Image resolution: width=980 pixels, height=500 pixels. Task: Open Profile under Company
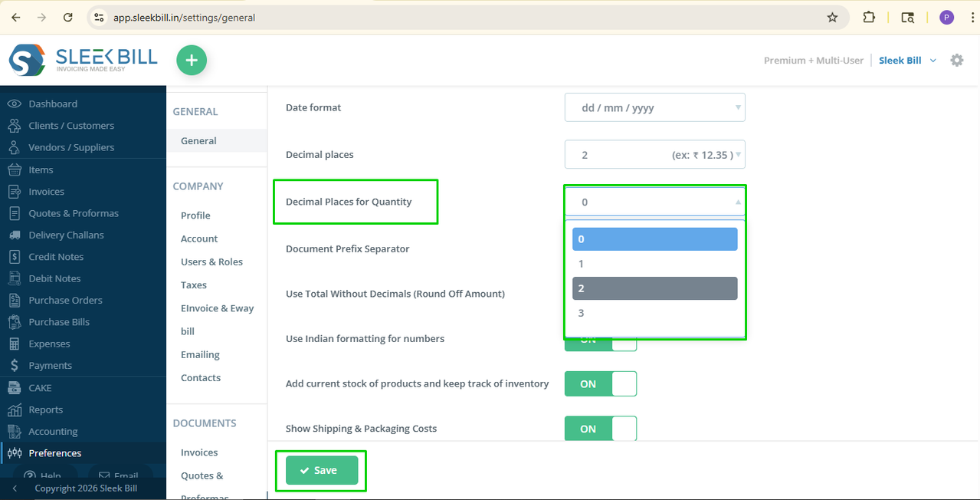click(x=195, y=215)
